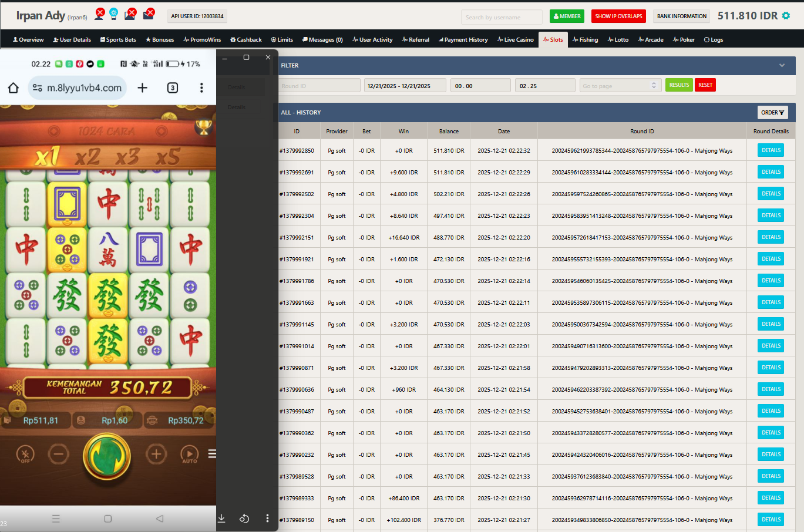804x532 pixels.
Task: Click the green MEMBER button
Action: (x=567, y=16)
